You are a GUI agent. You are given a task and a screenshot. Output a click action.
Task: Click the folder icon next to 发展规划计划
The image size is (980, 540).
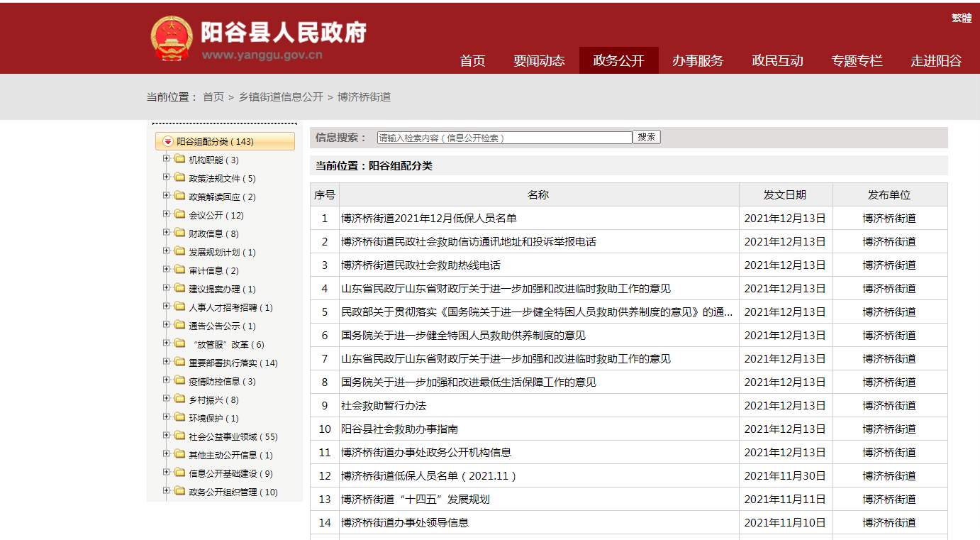coord(180,251)
